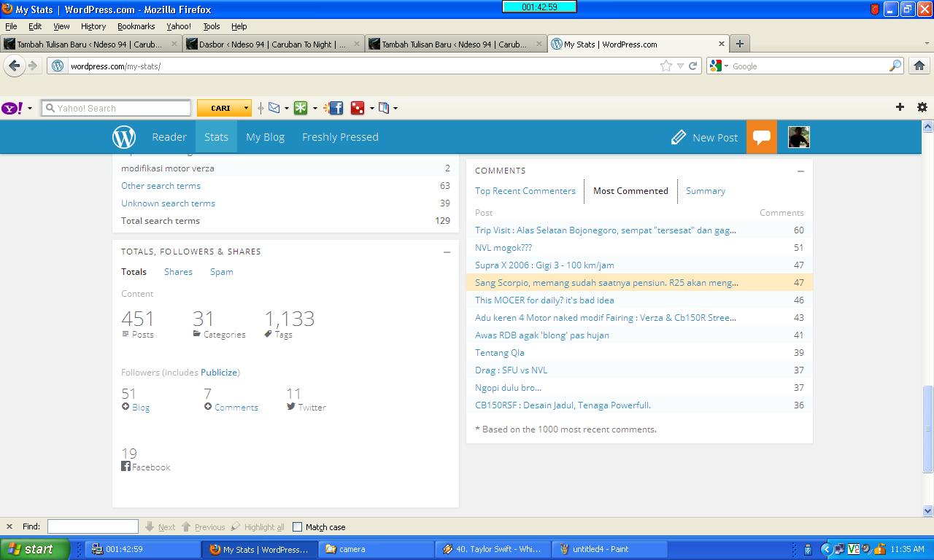Image resolution: width=934 pixels, height=560 pixels.
Task: Bookmark the page with the star icon
Action: click(665, 66)
